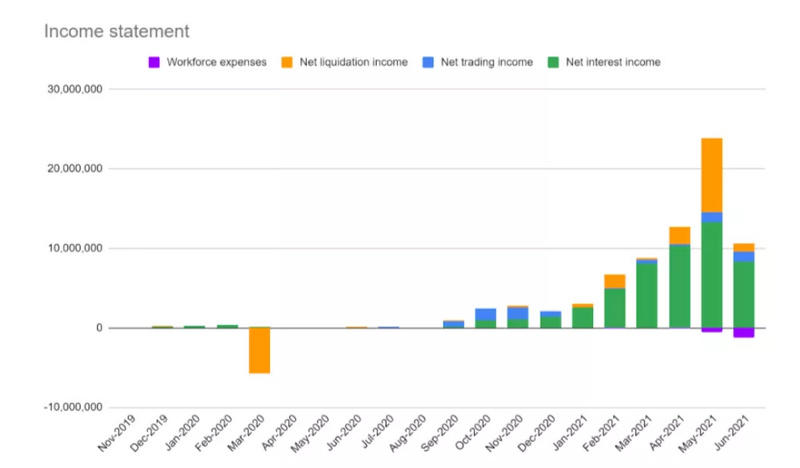The width and height of the screenshot is (800, 468).
Task: Click the orange segment of May-2021 bar
Action: pyautogui.click(x=712, y=175)
